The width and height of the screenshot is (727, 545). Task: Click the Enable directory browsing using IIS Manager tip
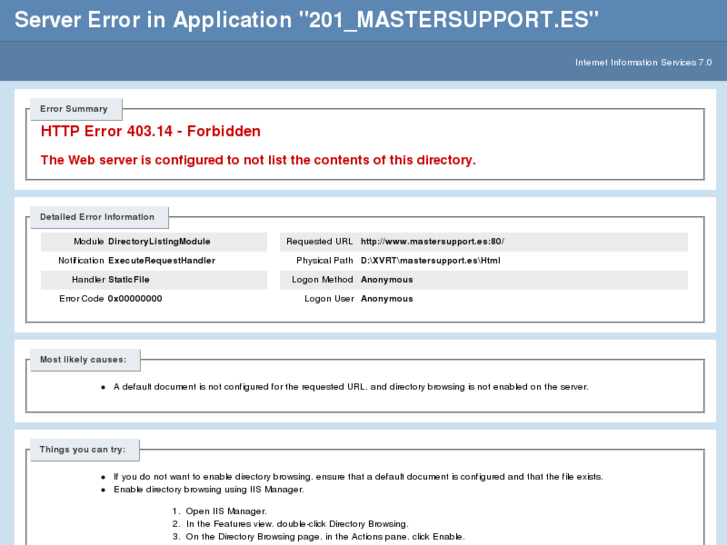click(209, 489)
